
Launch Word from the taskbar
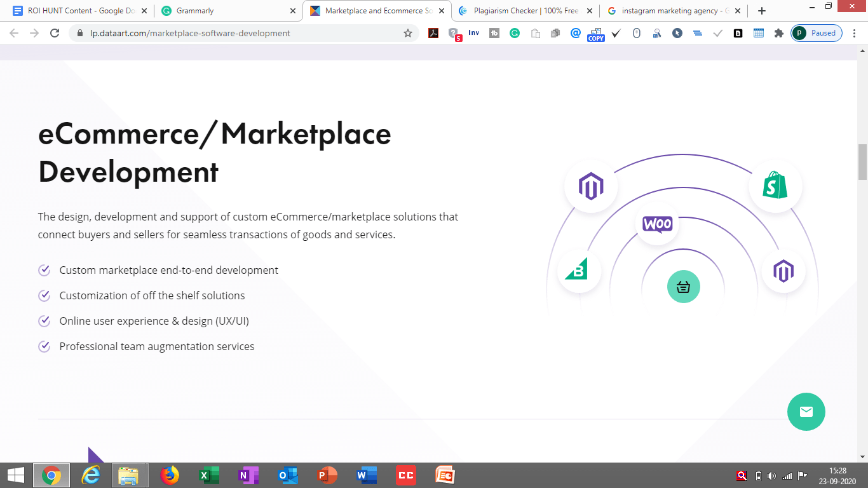pos(367,475)
